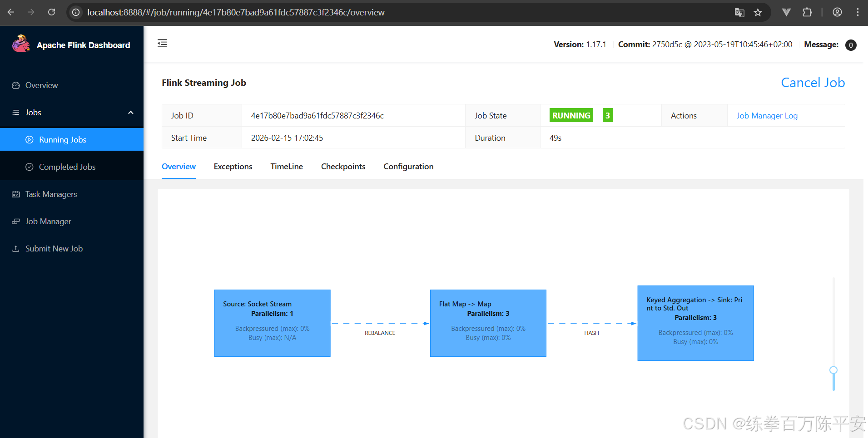Click the browser forward arrow
This screenshot has height=438, width=868.
pos(31,12)
